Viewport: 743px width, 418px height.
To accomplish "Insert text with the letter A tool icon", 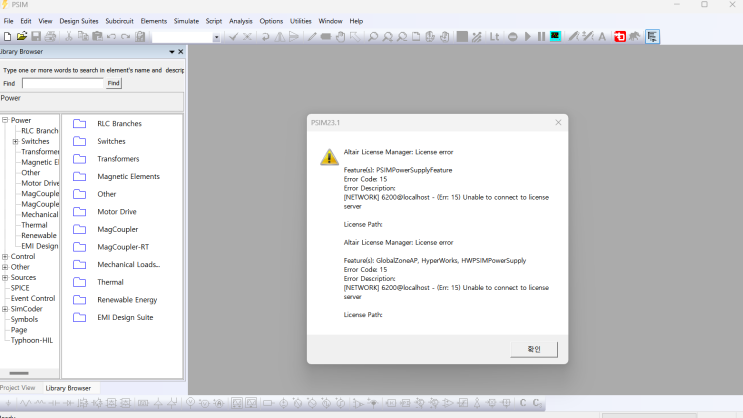I will pos(602,36).
